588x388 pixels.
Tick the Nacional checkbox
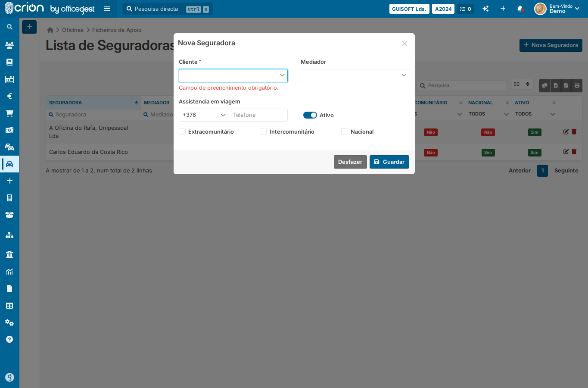pyautogui.click(x=345, y=131)
